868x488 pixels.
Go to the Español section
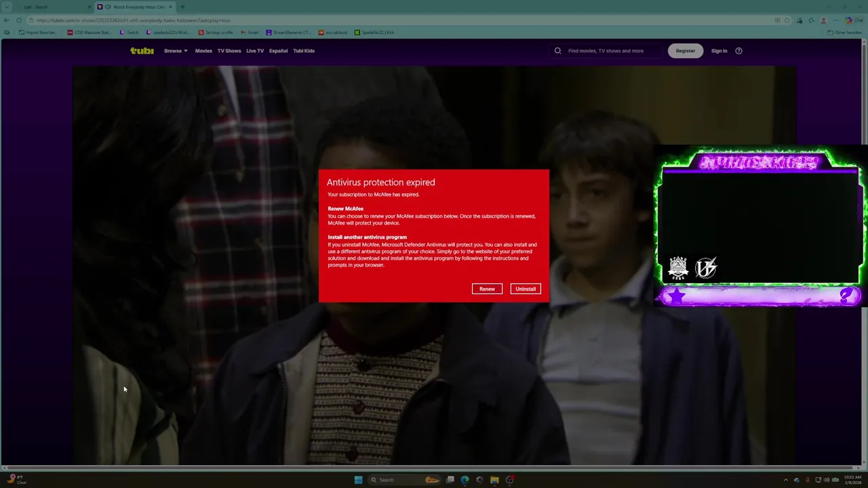pyautogui.click(x=278, y=51)
